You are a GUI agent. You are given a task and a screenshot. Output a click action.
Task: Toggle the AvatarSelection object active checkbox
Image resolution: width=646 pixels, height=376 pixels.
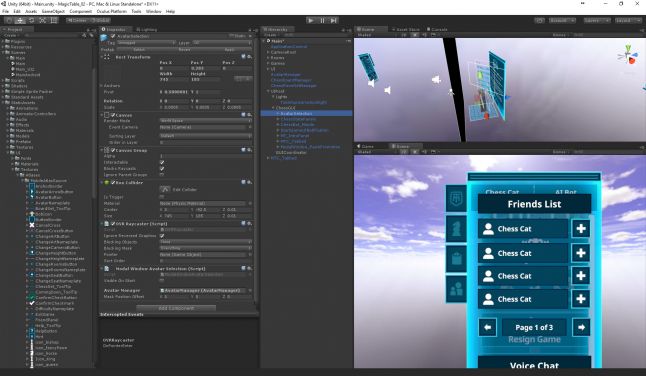[113, 36]
